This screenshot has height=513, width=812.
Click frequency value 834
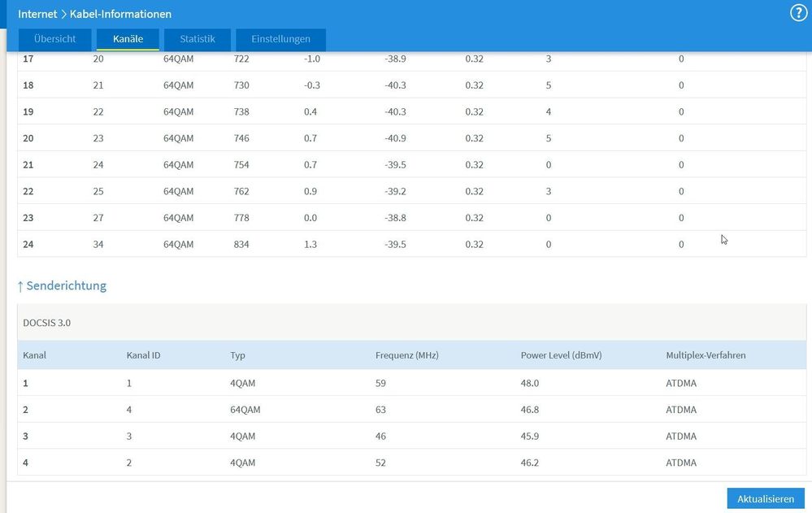[241, 244]
